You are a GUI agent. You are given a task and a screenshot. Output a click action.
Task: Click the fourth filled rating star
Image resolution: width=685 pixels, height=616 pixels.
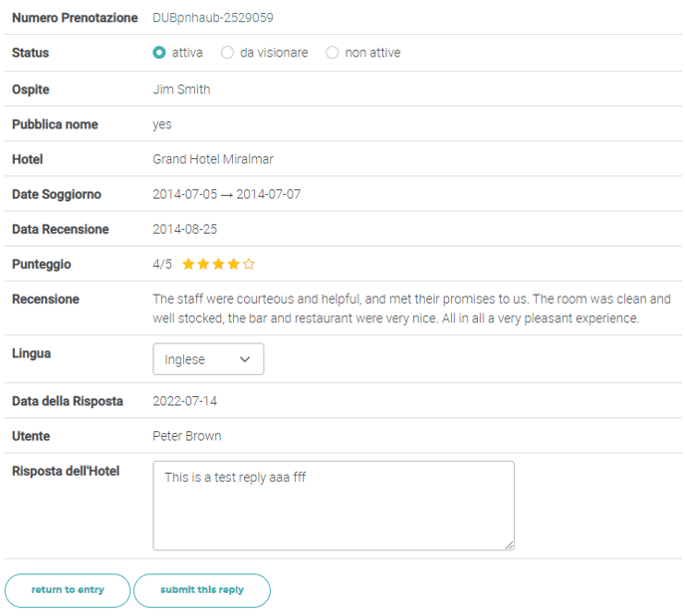(x=233, y=265)
